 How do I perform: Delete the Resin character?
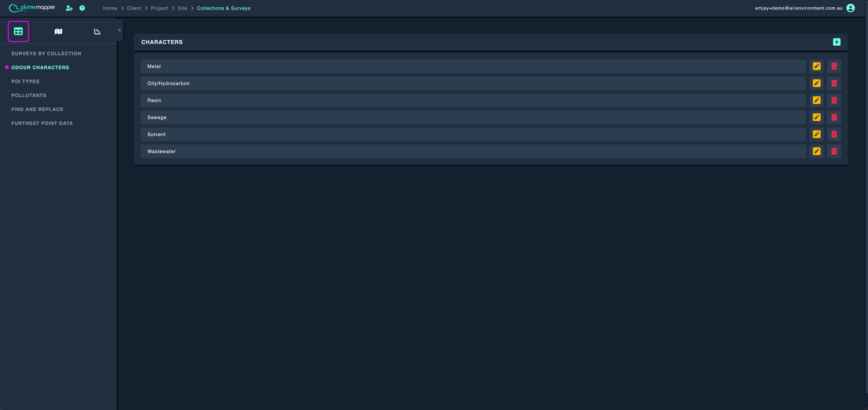click(x=834, y=100)
